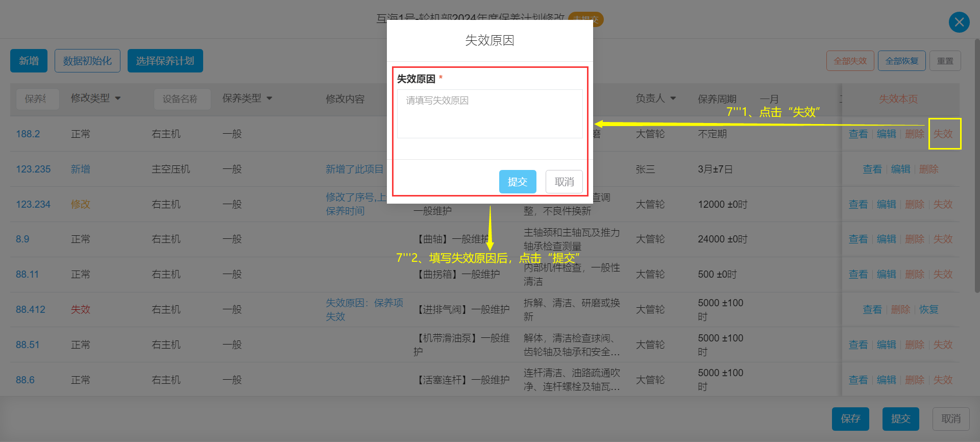Click 全部失效 button
This screenshot has width=980, height=442.
pyautogui.click(x=850, y=61)
